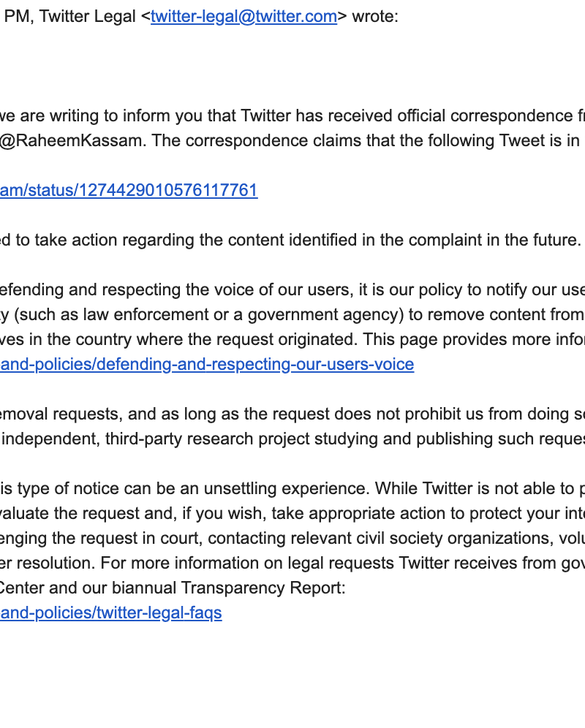Click the @RaheemKassam mention text
This screenshot has width=585, height=728.
point(59,140)
